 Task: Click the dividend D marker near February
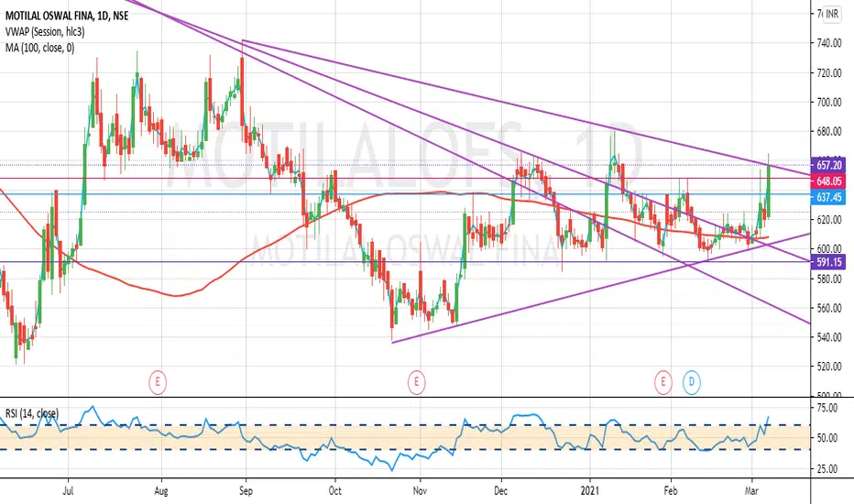692,382
